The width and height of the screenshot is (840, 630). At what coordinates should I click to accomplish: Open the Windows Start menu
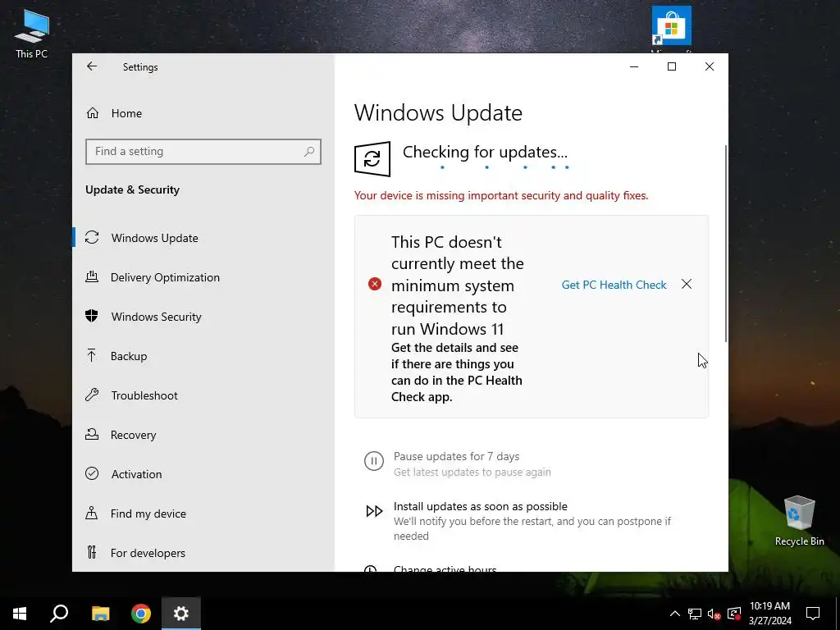20,614
